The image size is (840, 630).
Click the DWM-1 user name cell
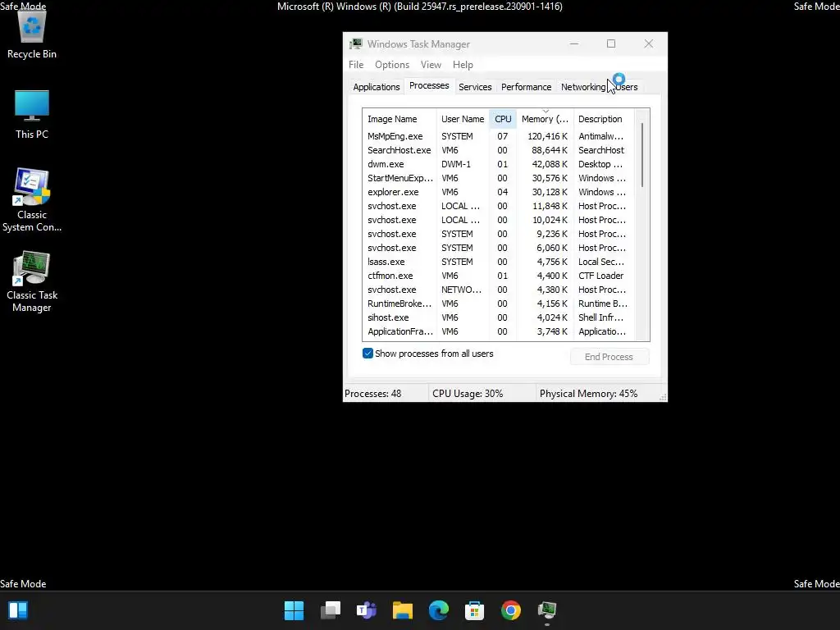tap(456, 164)
